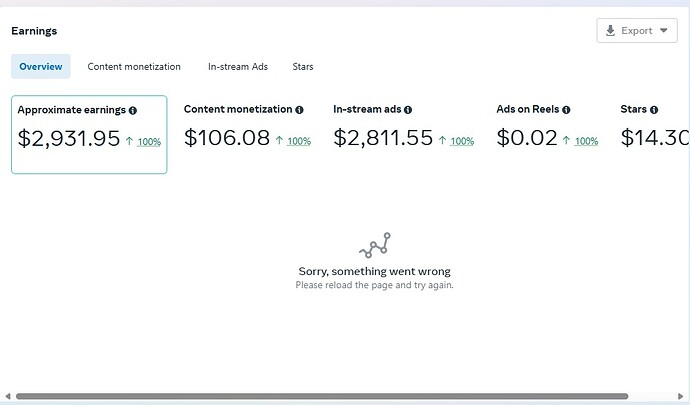This screenshot has height=405, width=690.
Task: Click the 100% link next to $106.08
Action: tap(299, 141)
